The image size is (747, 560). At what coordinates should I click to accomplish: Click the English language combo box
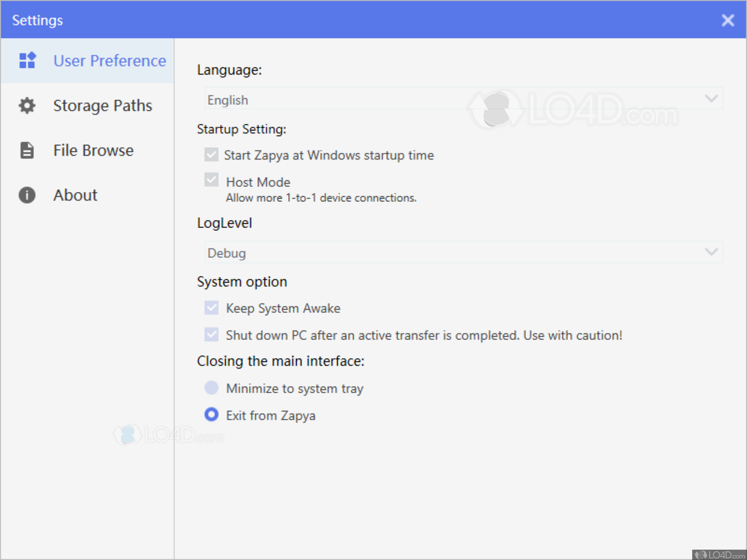448,99
